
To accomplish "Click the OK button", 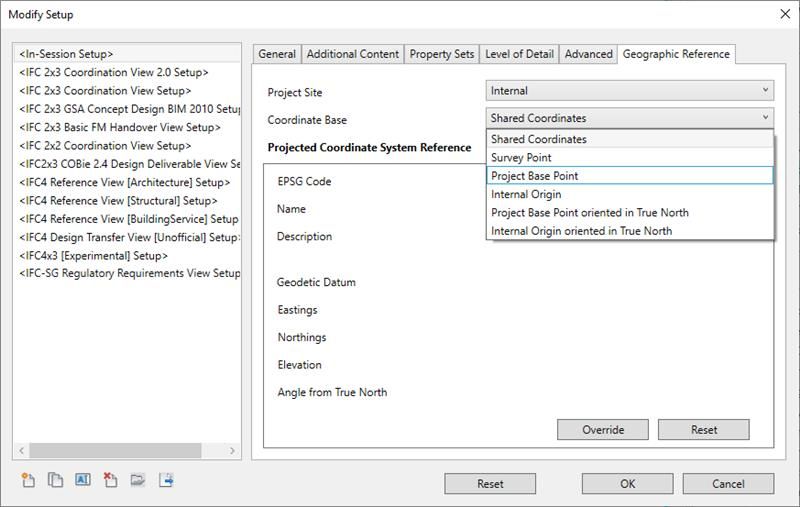I will pos(627,484).
